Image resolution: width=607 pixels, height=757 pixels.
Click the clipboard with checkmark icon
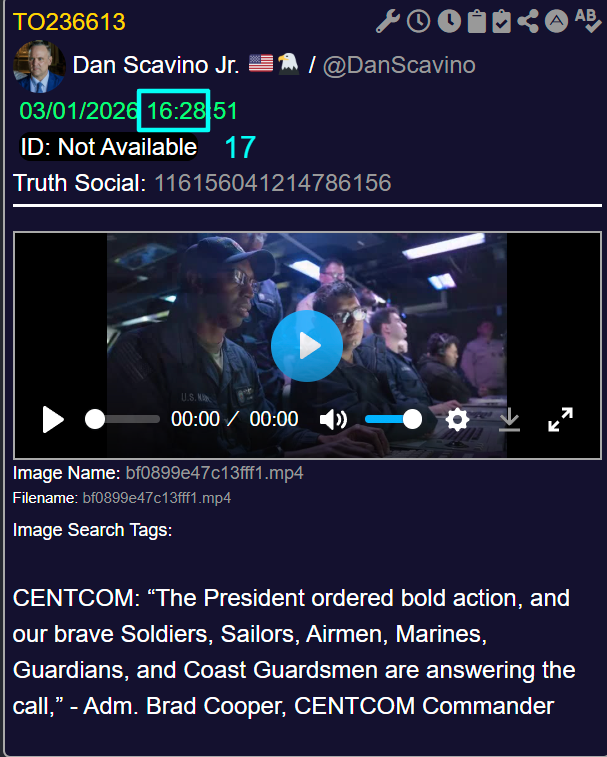click(x=501, y=22)
